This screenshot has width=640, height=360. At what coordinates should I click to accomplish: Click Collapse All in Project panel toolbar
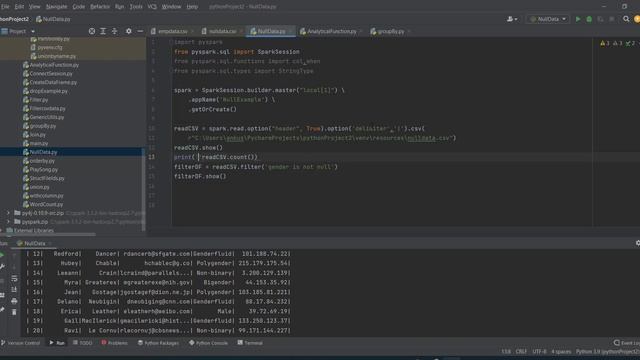tap(114, 31)
